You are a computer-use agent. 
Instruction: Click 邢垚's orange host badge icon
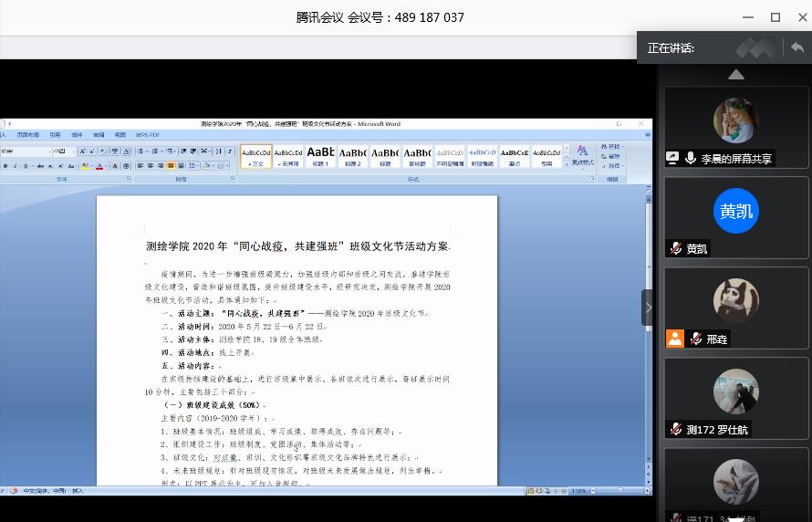point(675,339)
